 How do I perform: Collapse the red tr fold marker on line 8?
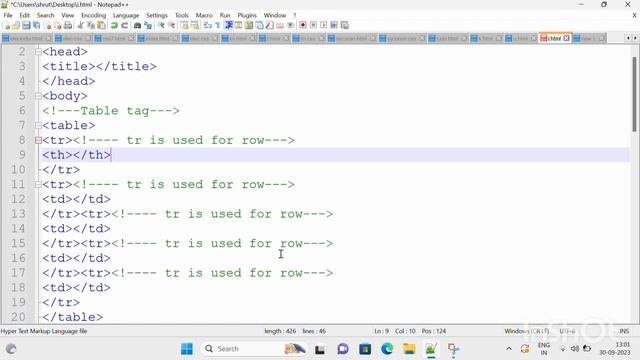coord(38,140)
